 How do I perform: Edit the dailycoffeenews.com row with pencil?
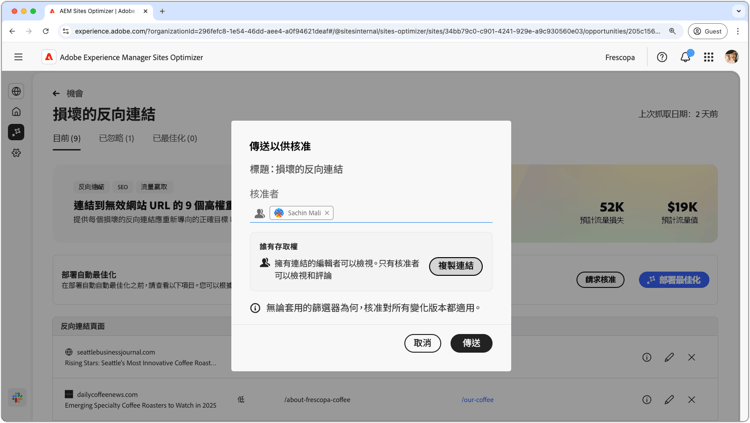click(669, 400)
